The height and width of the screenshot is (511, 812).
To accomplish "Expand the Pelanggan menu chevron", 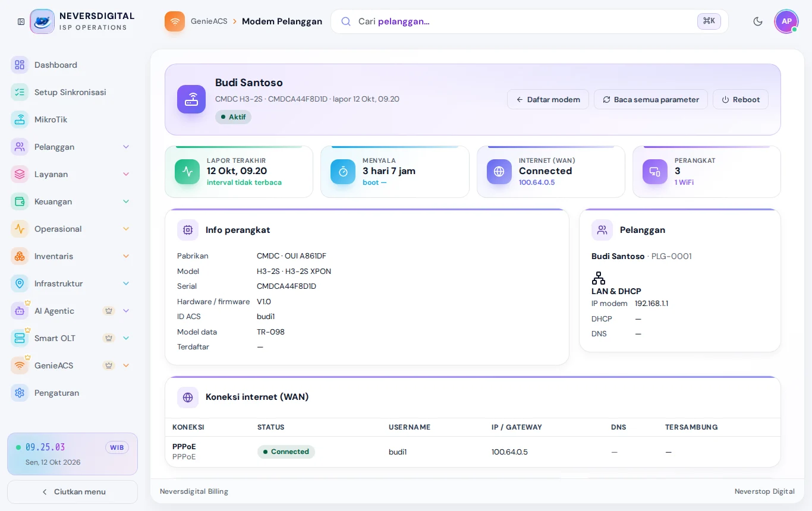I will [126, 147].
